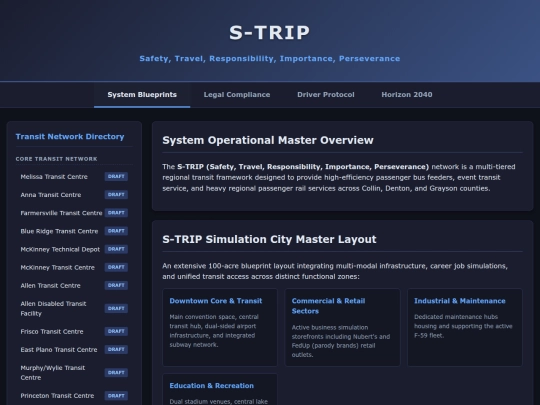Click the System Blueprints tab
This screenshot has width=540, height=405.
coord(142,95)
